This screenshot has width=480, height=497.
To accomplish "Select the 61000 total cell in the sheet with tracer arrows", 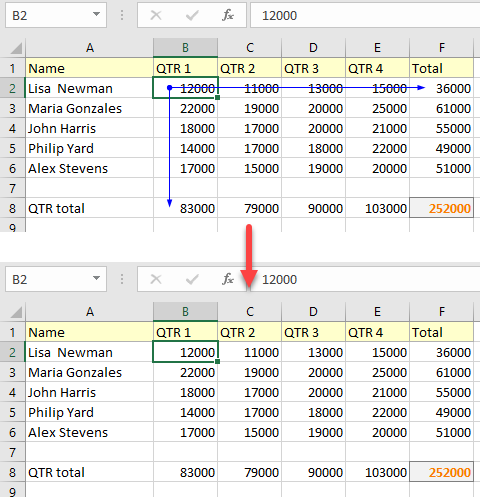I will [x=442, y=108].
